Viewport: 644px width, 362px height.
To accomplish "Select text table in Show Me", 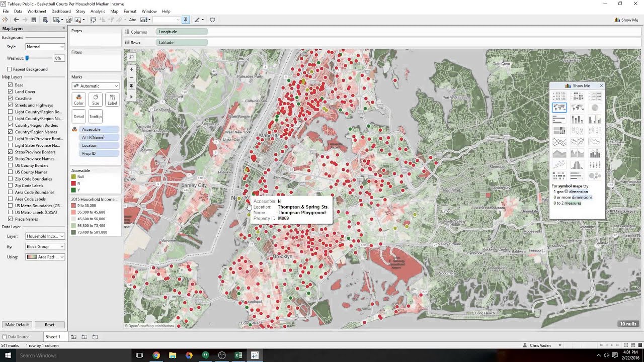I will 559,96.
